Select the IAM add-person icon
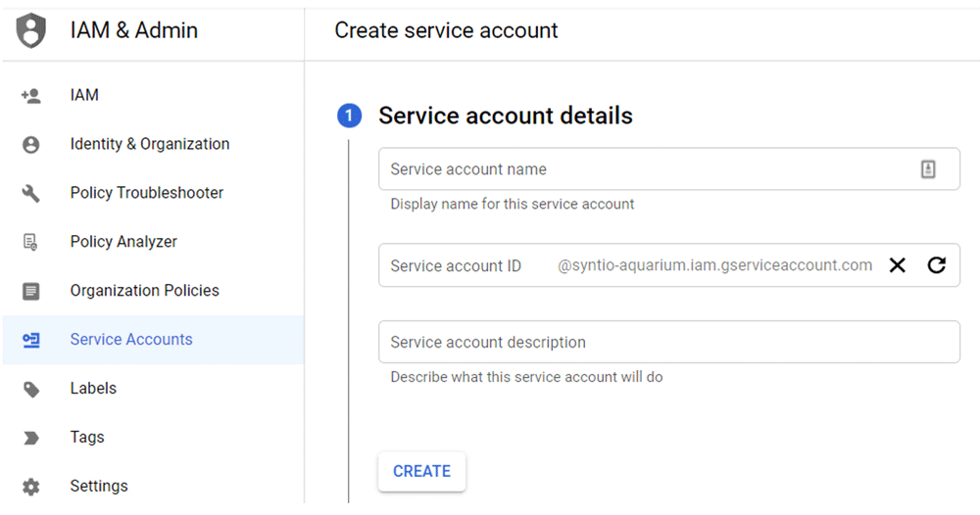This screenshot has width=980, height=515. coord(30,96)
